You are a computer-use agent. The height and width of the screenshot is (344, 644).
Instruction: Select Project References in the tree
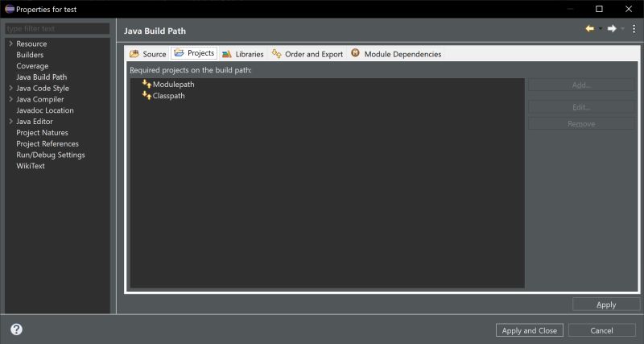coord(47,143)
